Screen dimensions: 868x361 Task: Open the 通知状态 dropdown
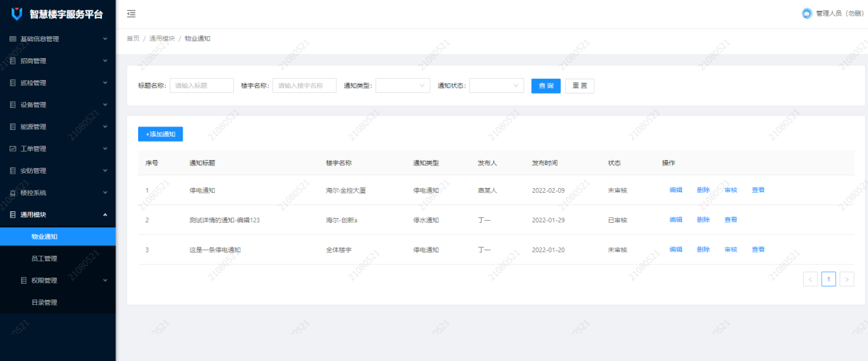(x=496, y=85)
